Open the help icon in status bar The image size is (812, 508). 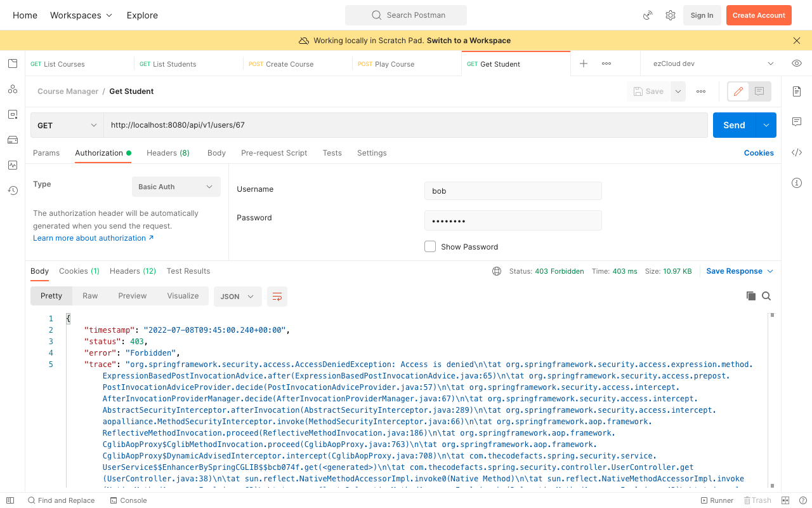pyautogui.click(x=802, y=500)
